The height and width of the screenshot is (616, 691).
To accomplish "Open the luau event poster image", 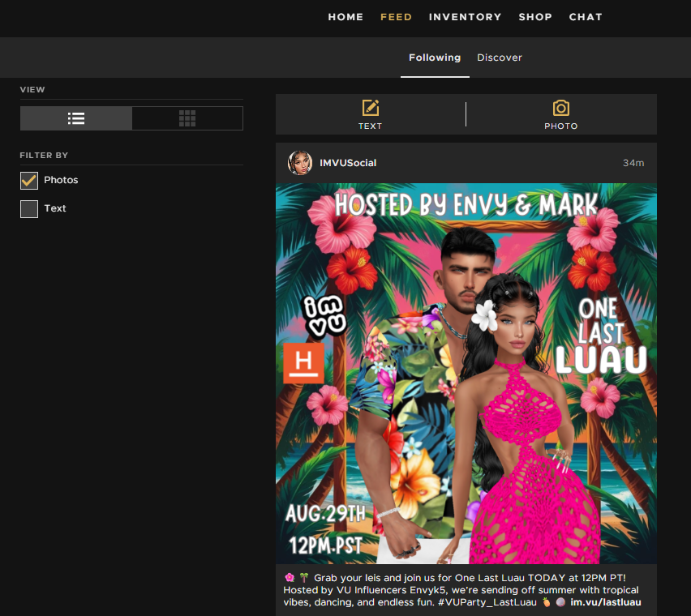I will click(x=466, y=372).
